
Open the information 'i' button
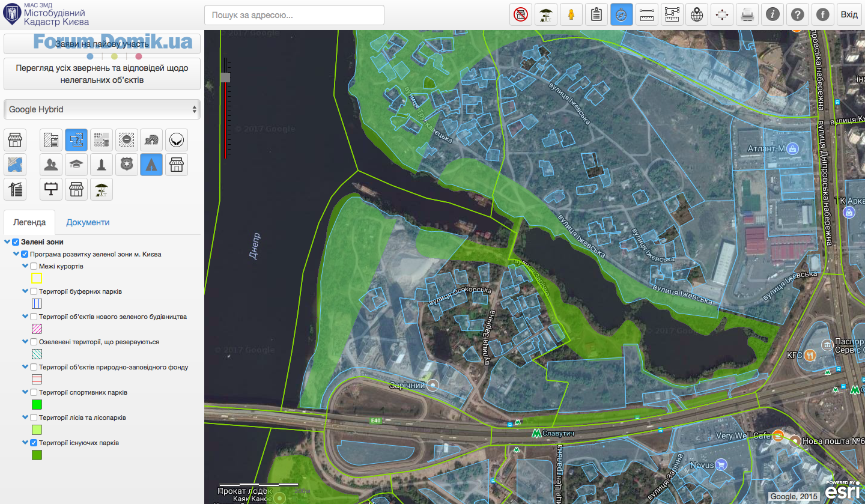[772, 15]
